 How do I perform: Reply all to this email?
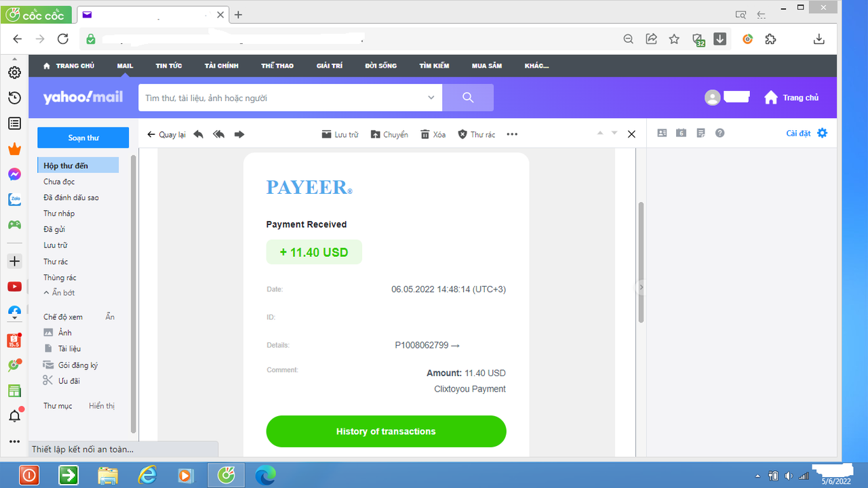click(218, 134)
